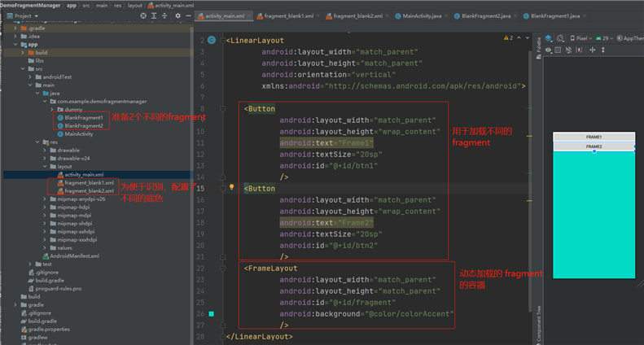
Task: Hide the Project panel with the minus icon
Action: [x=189, y=15]
